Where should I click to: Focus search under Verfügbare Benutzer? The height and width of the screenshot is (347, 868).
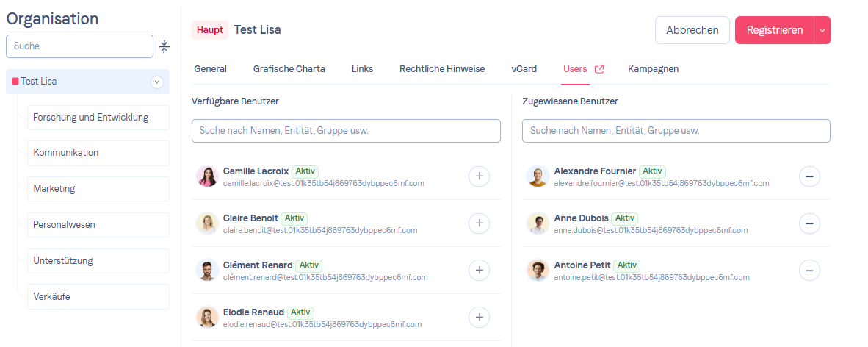[x=346, y=131]
